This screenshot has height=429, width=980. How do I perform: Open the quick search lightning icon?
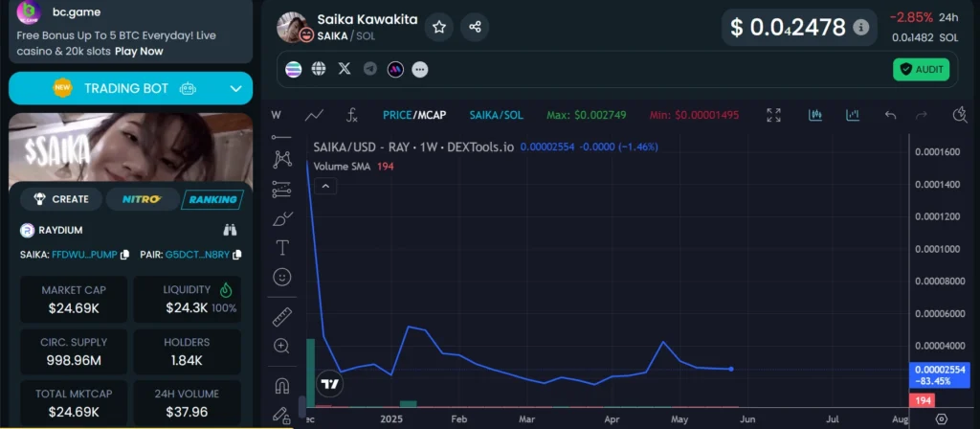pos(959,115)
